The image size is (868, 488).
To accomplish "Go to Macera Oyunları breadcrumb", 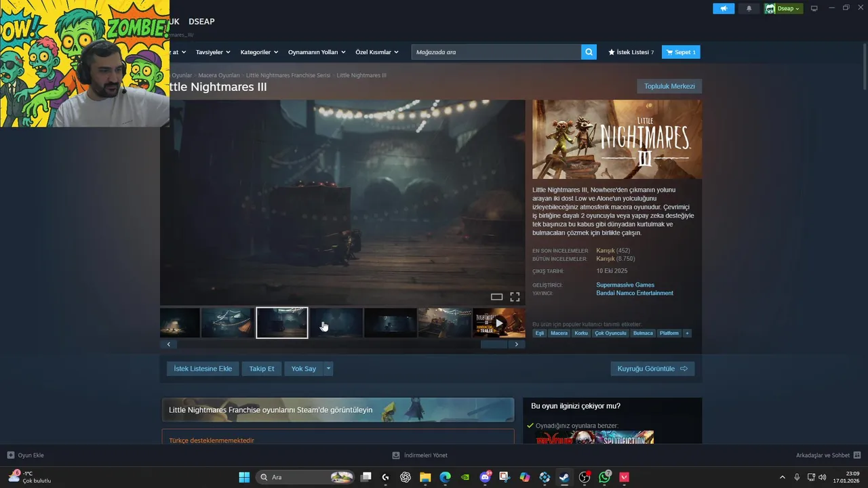I will point(219,75).
